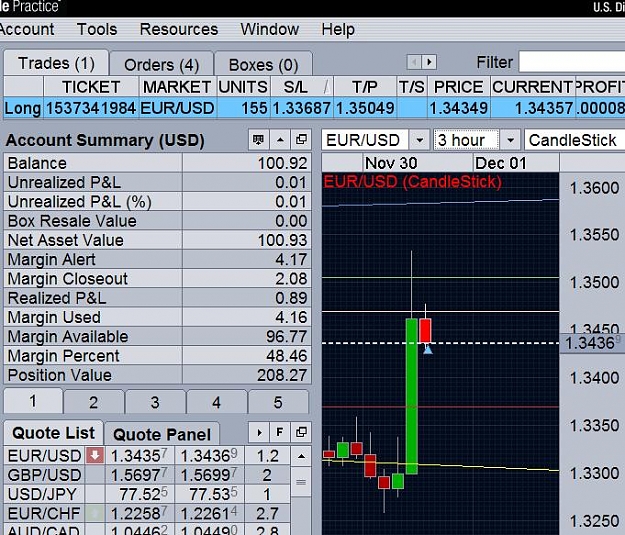Sort by PRICE column header
Screen dimensions: 625x535
459,87
